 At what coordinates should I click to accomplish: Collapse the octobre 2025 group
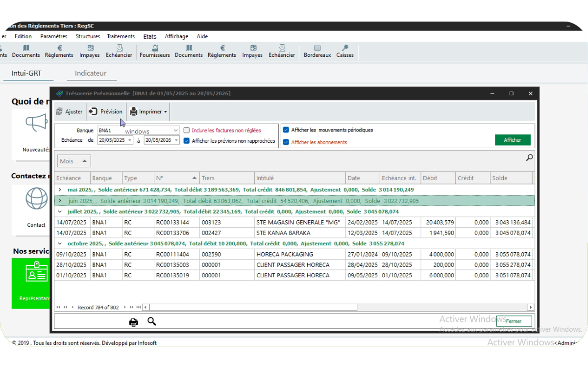[60, 243]
